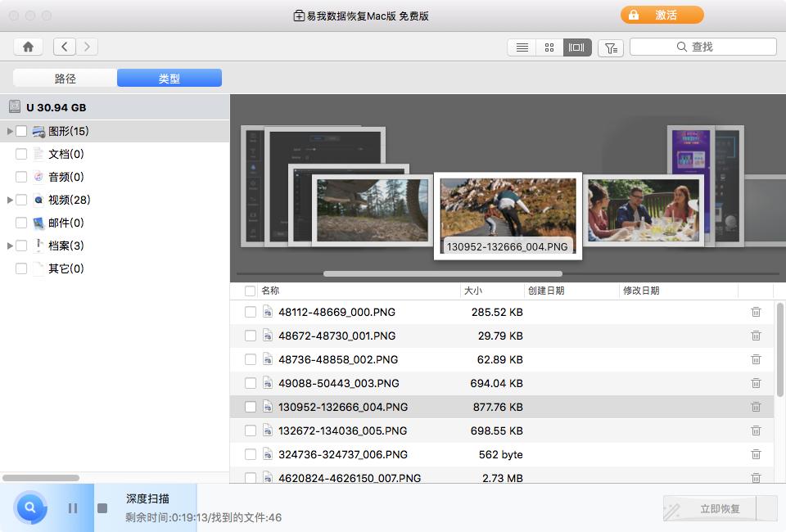Image resolution: width=786 pixels, height=532 pixels.
Task: Stop the ongoing scan
Action: [x=103, y=507]
